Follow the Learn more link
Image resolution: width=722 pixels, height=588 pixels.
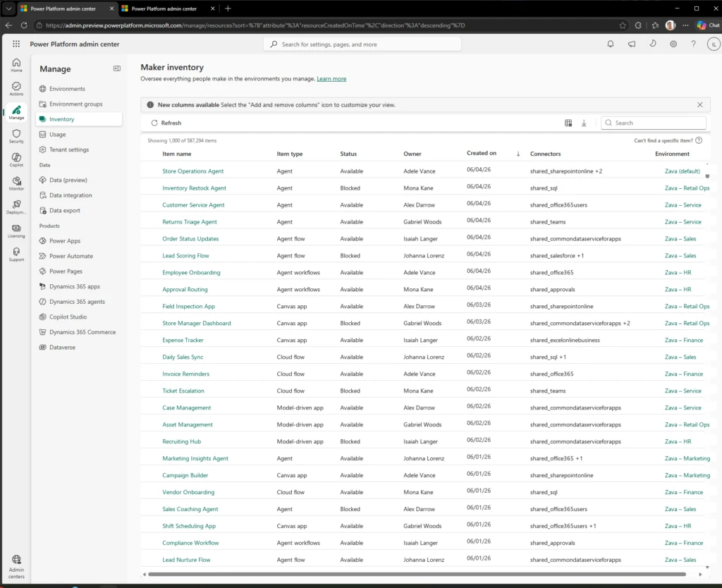pos(331,79)
